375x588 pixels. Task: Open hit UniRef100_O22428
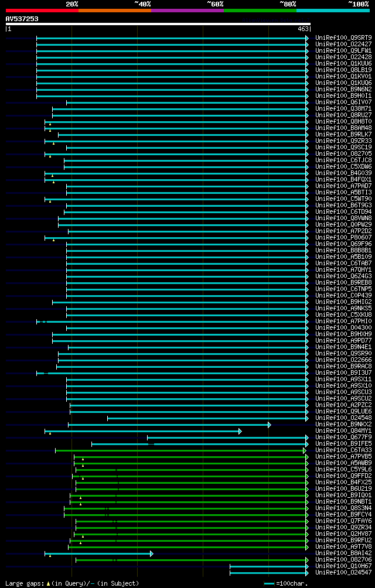click(343, 57)
